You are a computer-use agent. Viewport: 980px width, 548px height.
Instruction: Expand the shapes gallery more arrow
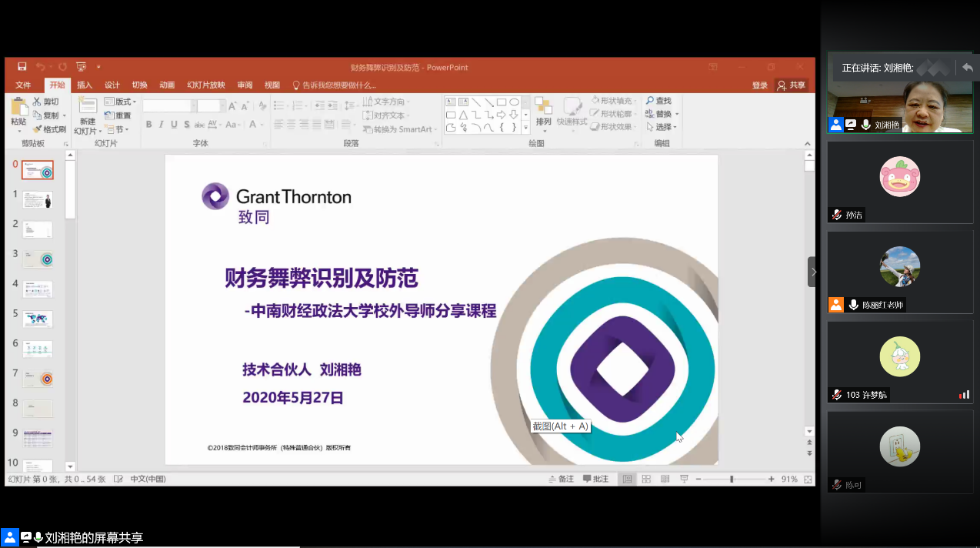(526, 128)
